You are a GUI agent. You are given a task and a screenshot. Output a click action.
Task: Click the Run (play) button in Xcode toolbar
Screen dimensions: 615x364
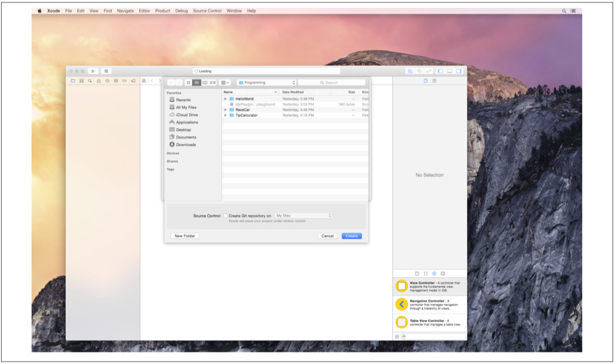pos(93,71)
